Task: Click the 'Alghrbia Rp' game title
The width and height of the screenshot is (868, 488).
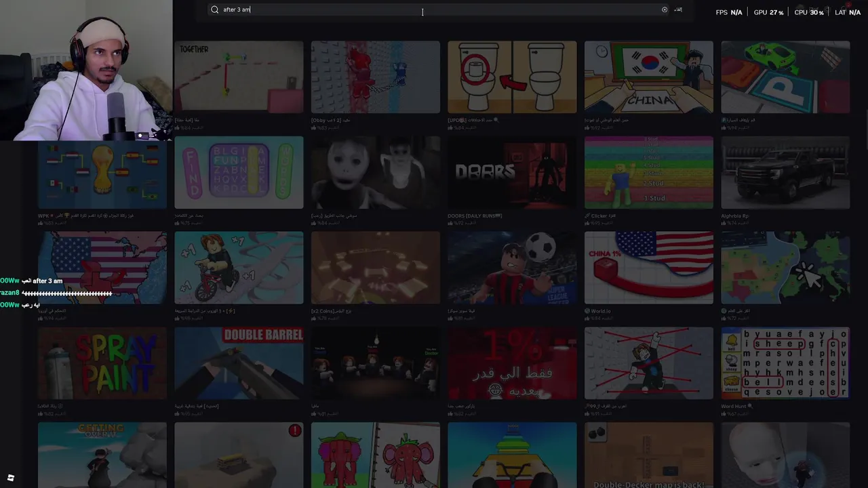Action: tap(735, 216)
